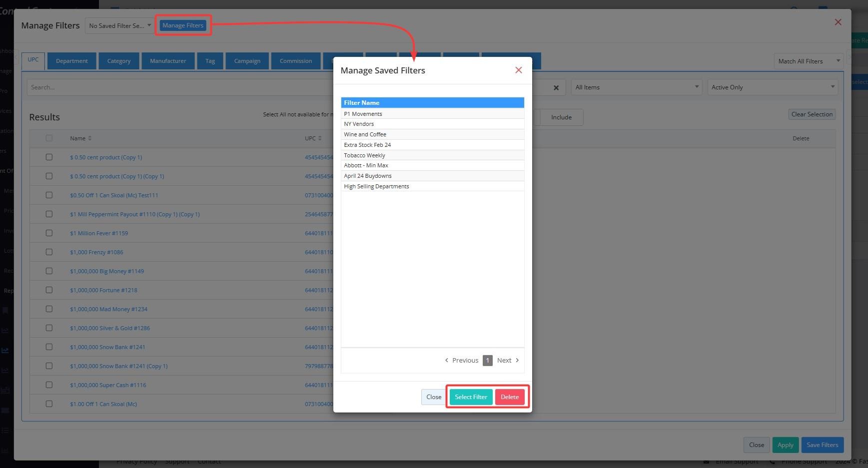Switch to the Department tab

pos(72,61)
